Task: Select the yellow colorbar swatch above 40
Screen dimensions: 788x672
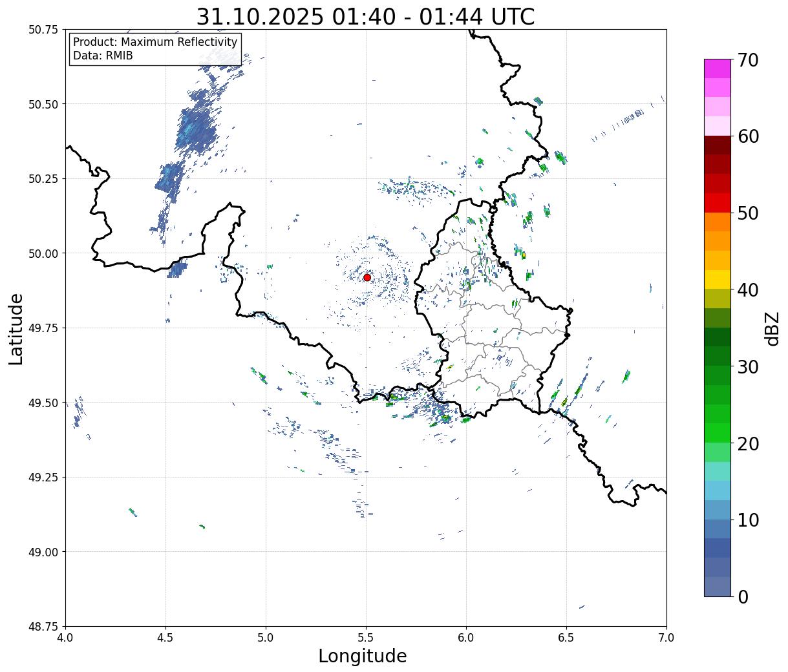Action: tap(718, 280)
